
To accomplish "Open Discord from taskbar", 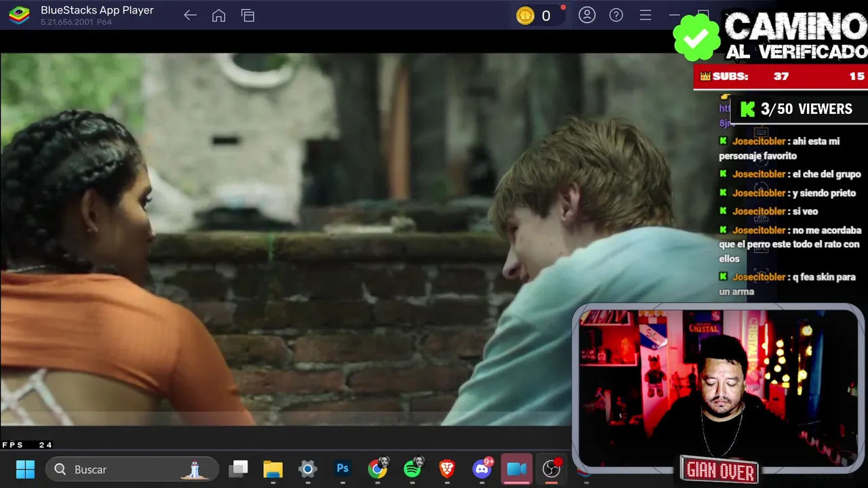I will [483, 468].
